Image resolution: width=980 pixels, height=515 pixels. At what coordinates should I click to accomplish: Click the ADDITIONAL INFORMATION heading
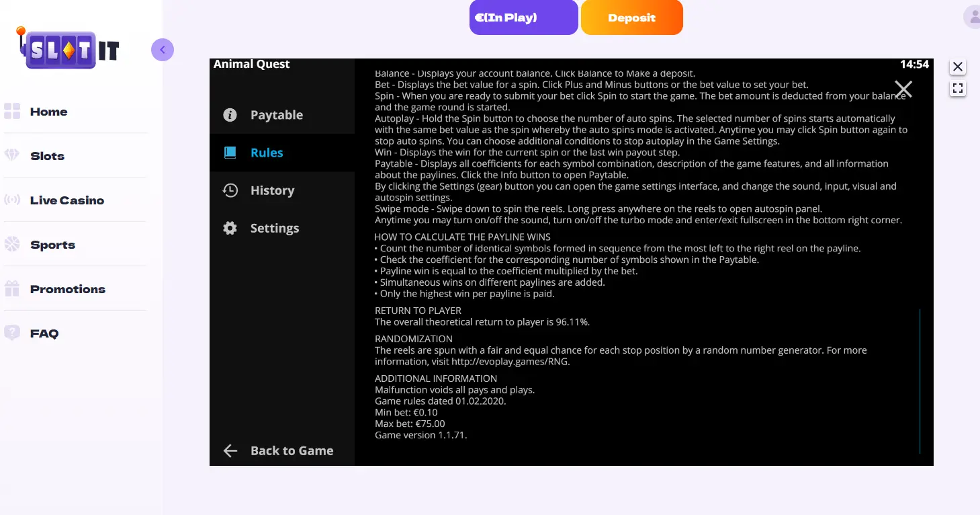tap(436, 379)
